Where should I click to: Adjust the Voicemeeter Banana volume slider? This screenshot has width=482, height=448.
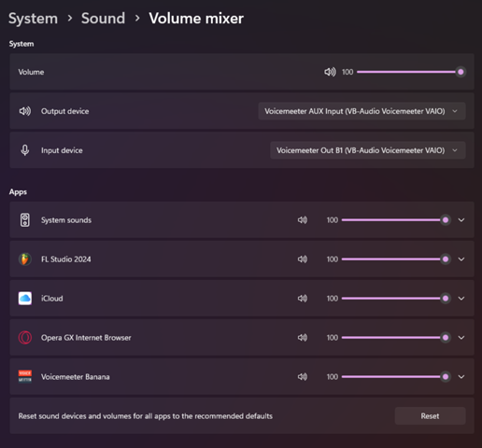396,377
